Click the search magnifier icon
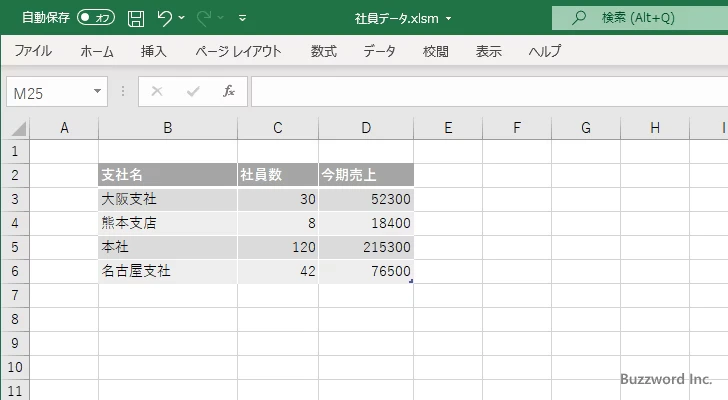 pos(578,18)
